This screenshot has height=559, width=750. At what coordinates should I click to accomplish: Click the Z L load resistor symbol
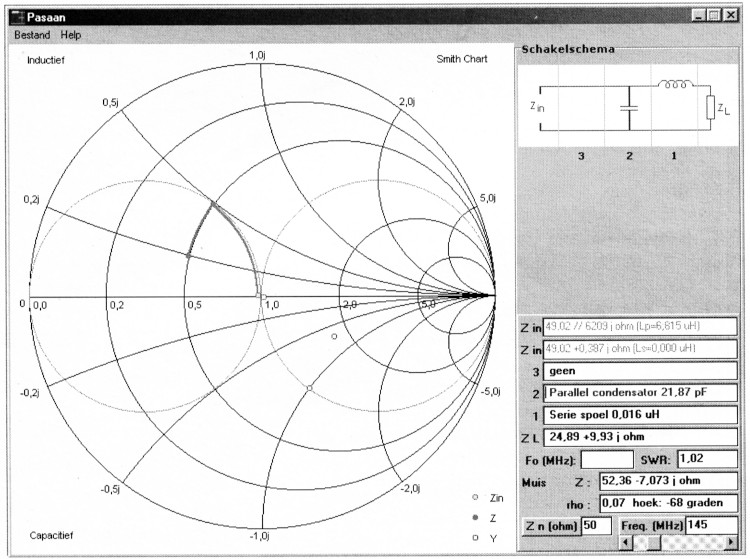pyautogui.click(x=710, y=108)
